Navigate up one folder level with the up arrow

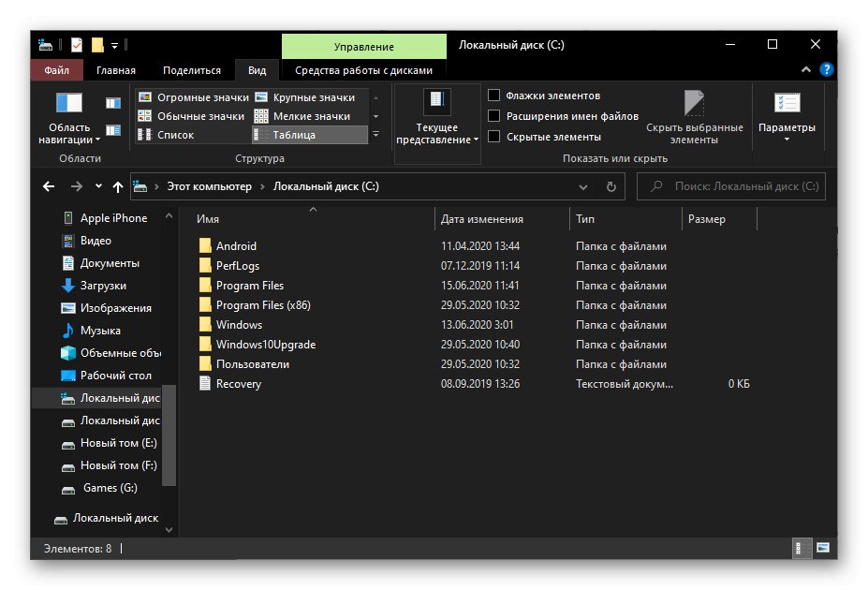point(116,186)
